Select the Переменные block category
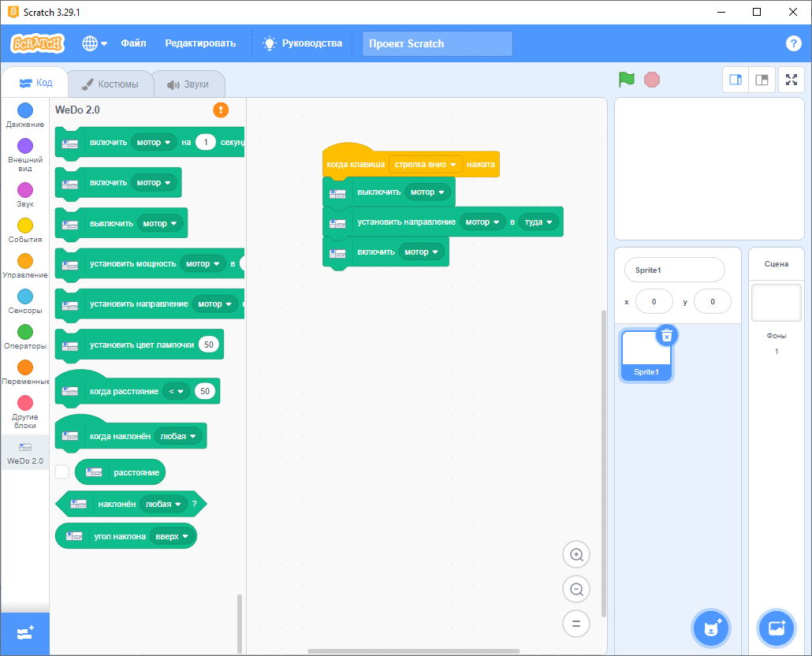Screen dimensions: 812x656 click(25, 372)
